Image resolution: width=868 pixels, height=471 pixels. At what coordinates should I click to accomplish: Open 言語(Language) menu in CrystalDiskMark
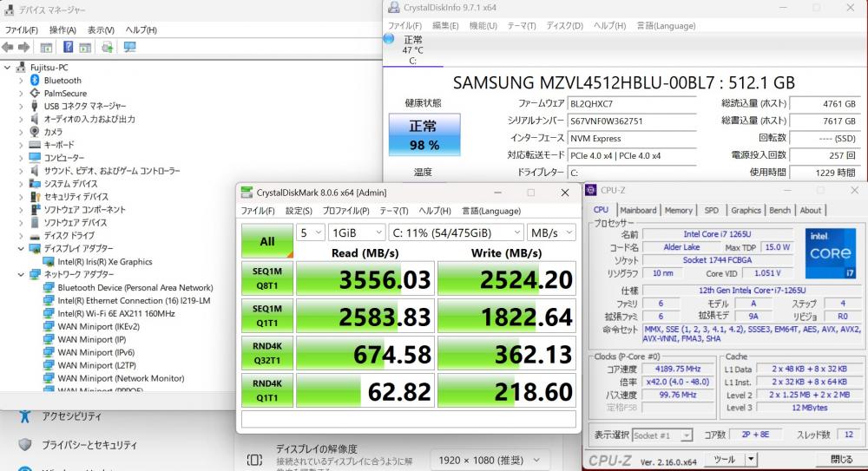491,211
